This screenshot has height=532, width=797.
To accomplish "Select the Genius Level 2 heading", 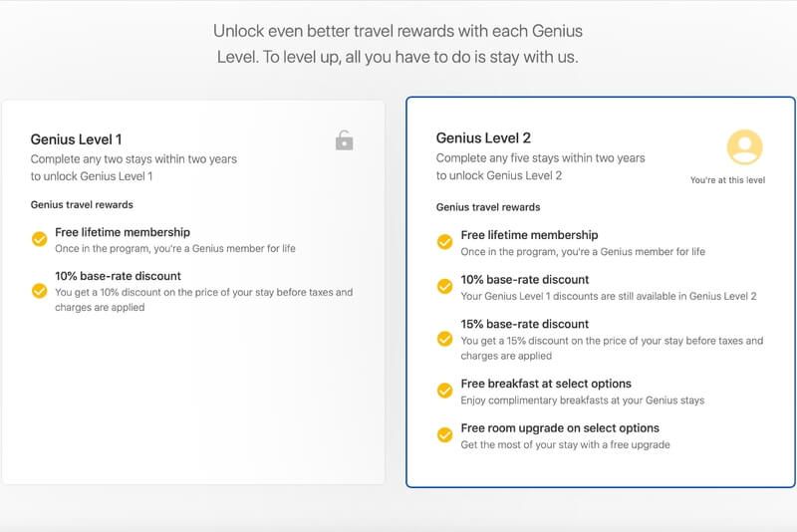I will click(483, 137).
